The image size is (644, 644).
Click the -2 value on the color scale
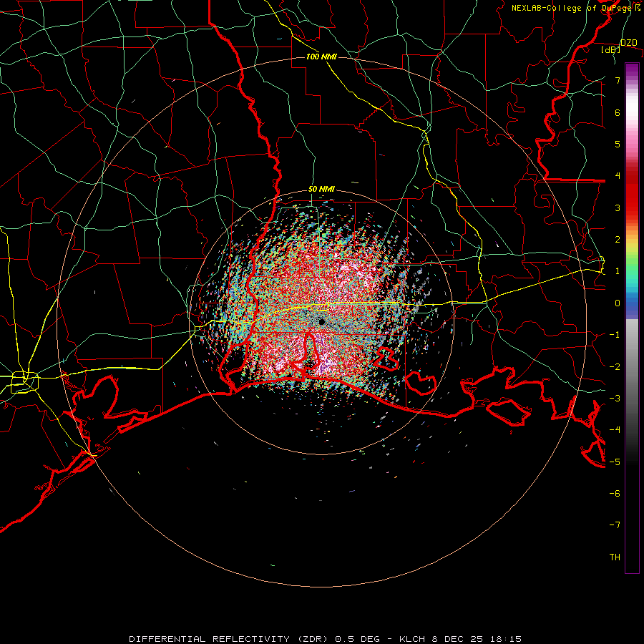pyautogui.click(x=615, y=367)
